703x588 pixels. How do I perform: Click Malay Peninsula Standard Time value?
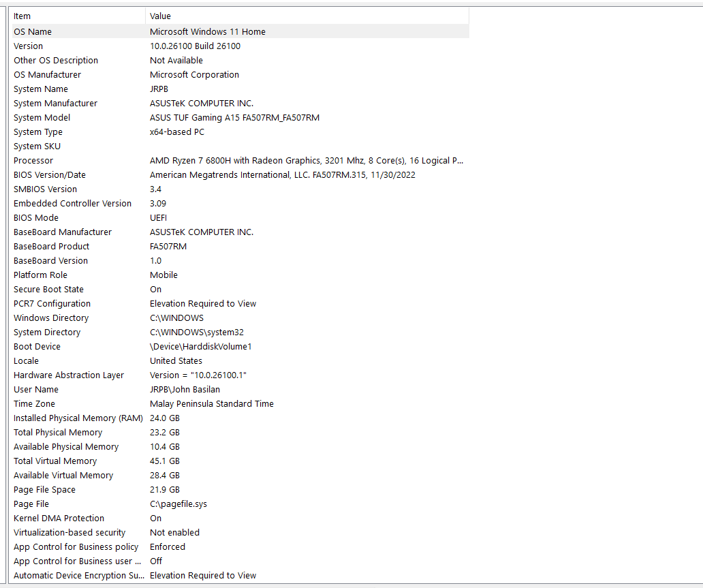click(212, 404)
